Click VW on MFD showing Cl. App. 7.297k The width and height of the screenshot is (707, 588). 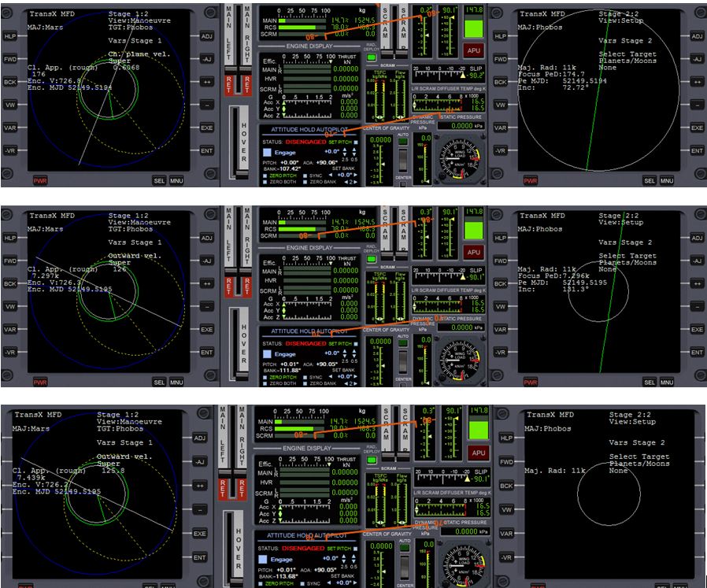(10, 307)
